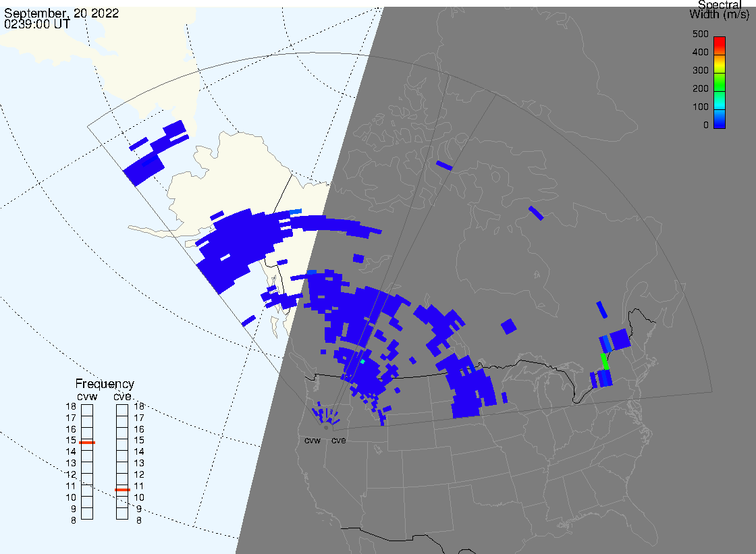Click the radar site dot above the cvw label

click(x=327, y=427)
